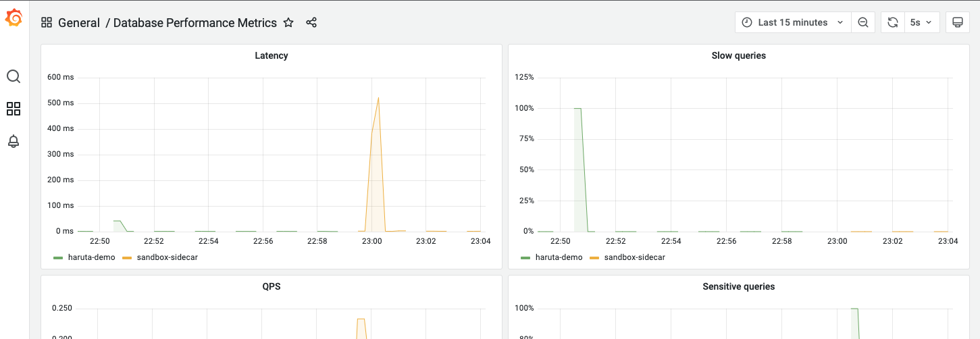Click the dashboard grid icon beside General
The width and height of the screenshot is (980, 339).
pyautogui.click(x=47, y=22)
